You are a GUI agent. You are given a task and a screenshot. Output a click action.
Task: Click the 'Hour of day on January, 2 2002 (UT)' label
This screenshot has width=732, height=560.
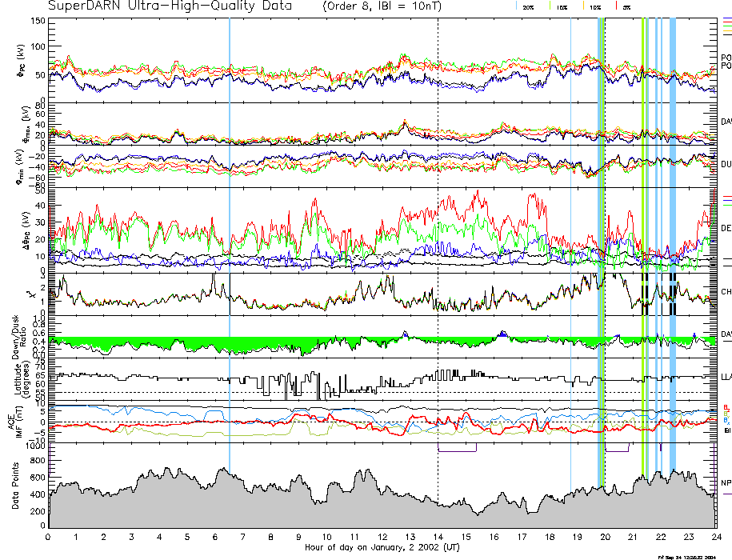(x=382, y=547)
